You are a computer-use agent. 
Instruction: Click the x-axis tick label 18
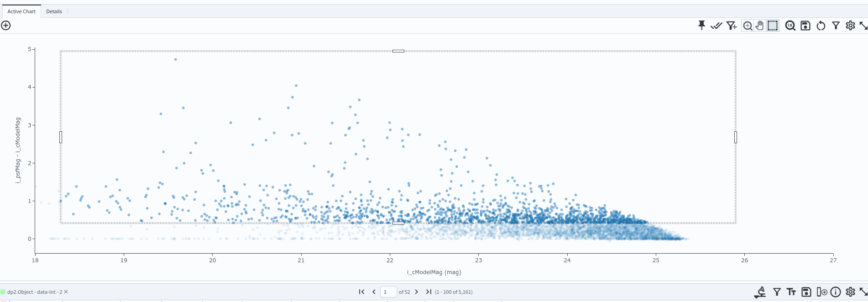point(35,260)
